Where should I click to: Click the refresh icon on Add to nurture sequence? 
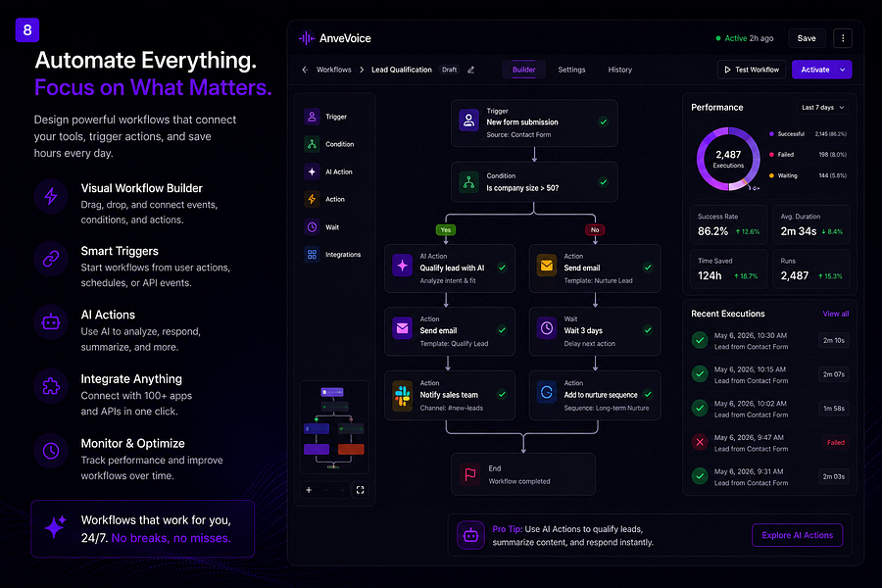[546, 392]
